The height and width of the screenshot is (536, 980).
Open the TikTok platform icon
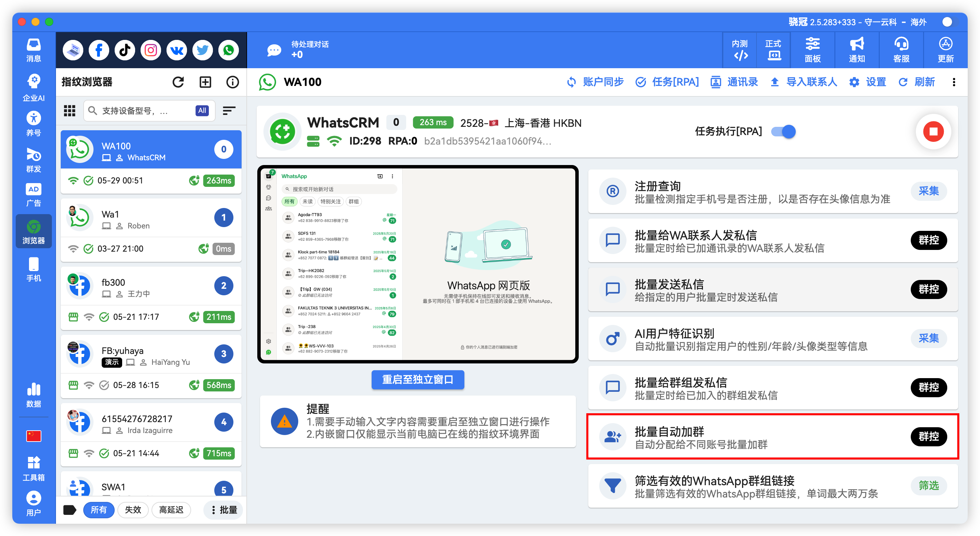(x=125, y=50)
